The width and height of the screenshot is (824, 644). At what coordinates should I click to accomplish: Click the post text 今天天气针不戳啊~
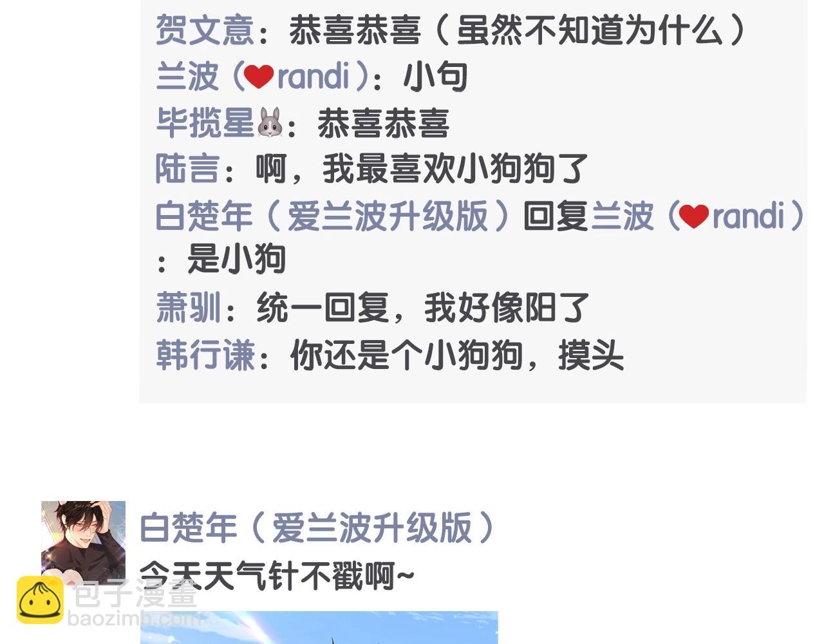(x=277, y=575)
